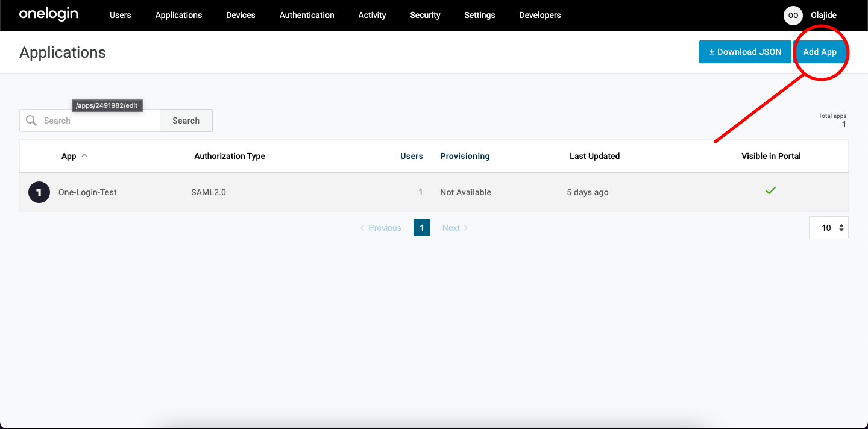Image resolution: width=868 pixels, height=429 pixels.
Task: Click the 5 days ago cell
Action: pos(588,192)
